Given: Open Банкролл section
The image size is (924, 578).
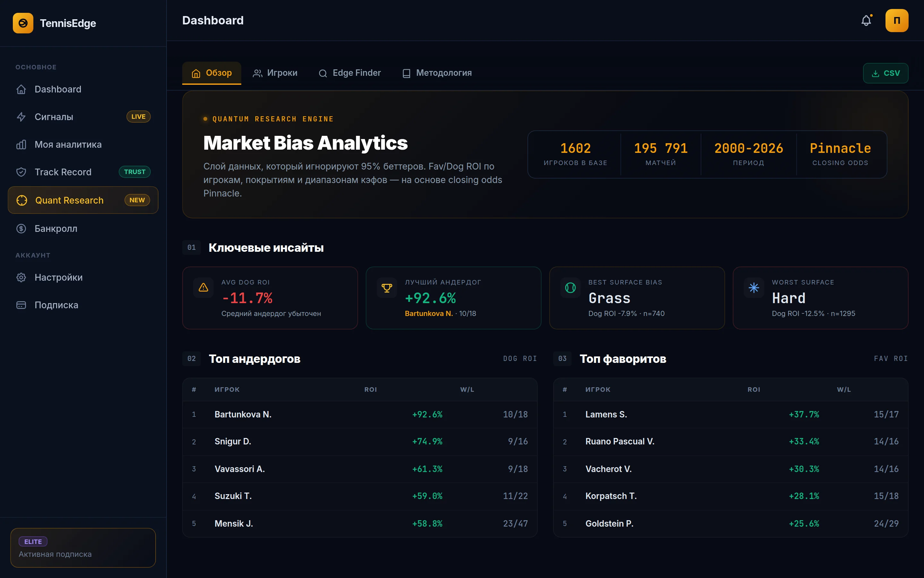Looking at the screenshot, I should click(83, 229).
